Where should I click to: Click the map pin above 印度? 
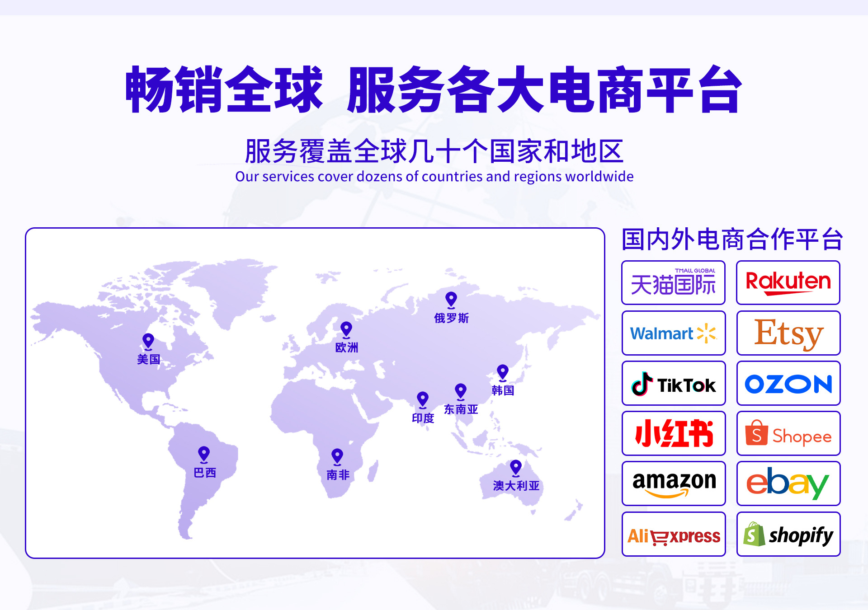(423, 400)
